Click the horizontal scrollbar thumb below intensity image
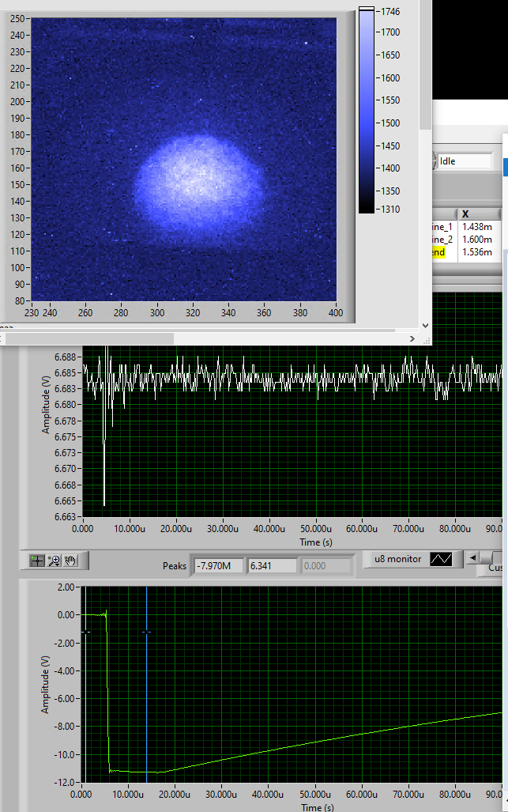The width and height of the screenshot is (508, 812). point(87,338)
